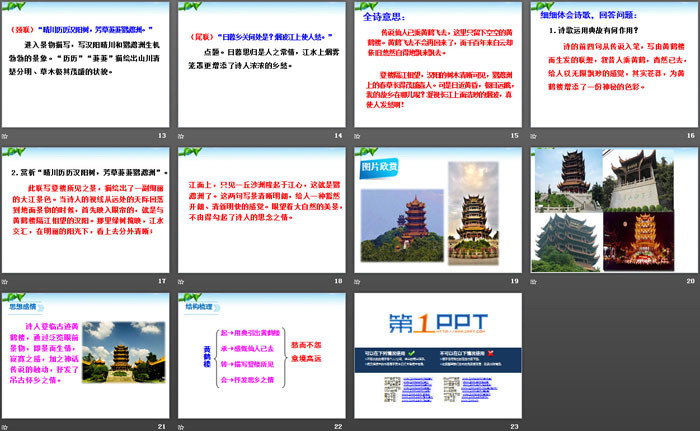Click the slide number 17 label
This screenshot has height=431, width=700.
coord(162,281)
